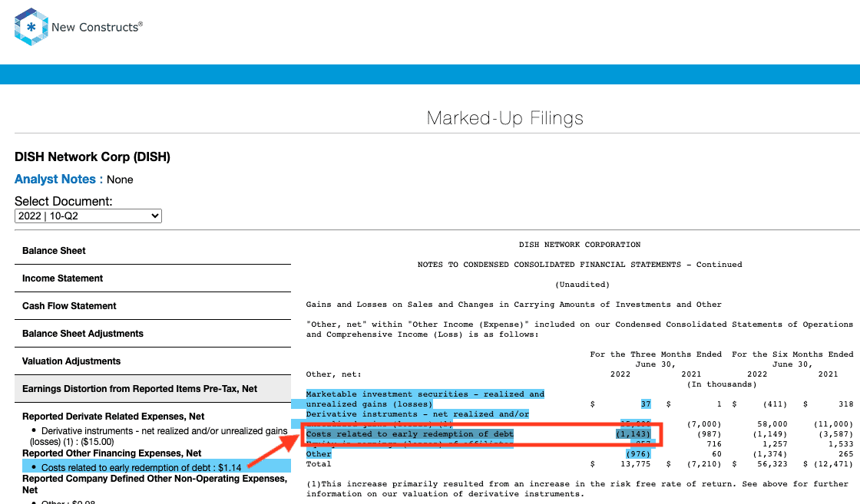Image resolution: width=860 pixels, height=504 pixels.
Task: Click the 1,257 equity earnings value
Action: (x=775, y=444)
